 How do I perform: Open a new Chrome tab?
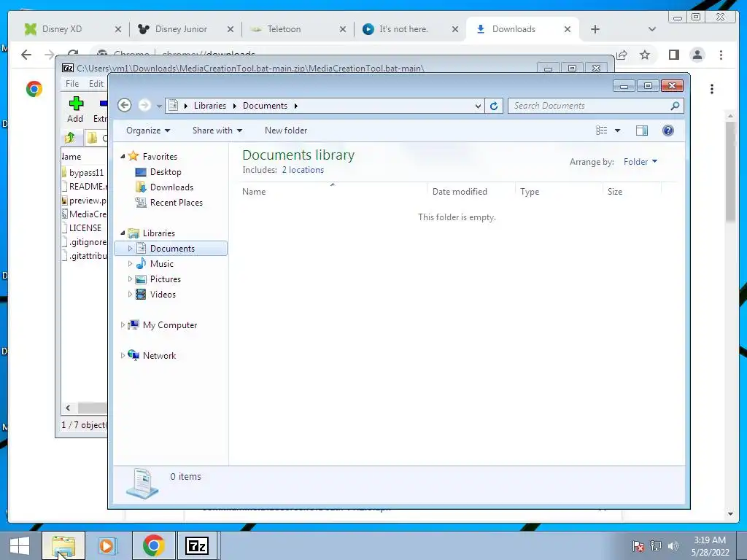click(x=595, y=29)
